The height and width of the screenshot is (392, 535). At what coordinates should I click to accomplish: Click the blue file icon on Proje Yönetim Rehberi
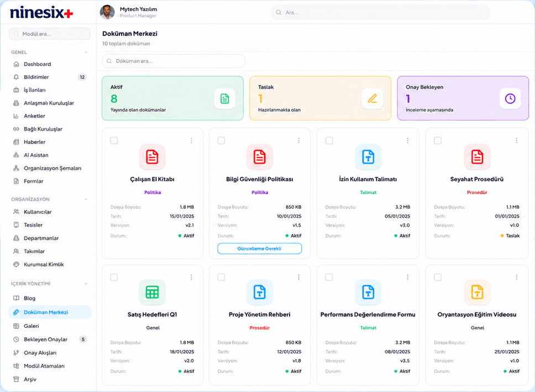[x=260, y=292]
